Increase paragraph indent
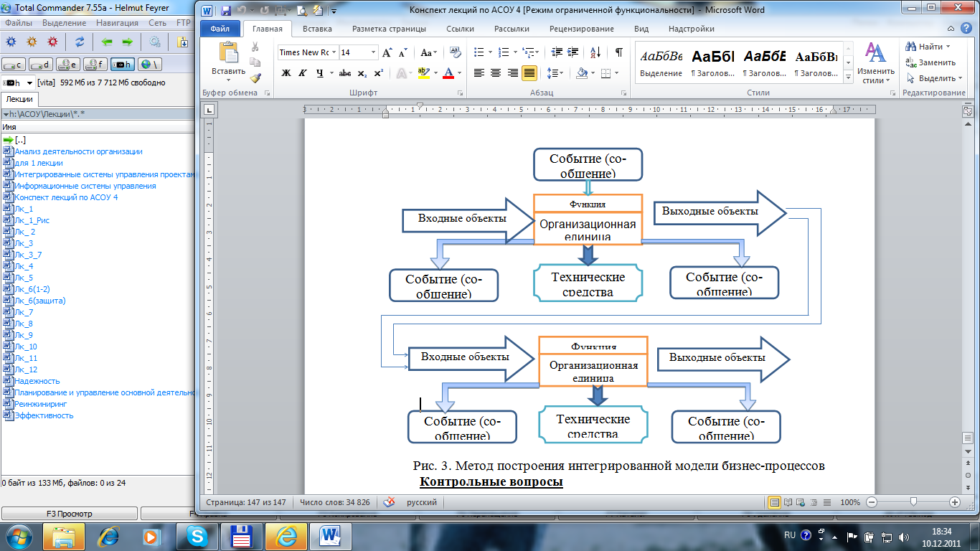Image resolution: width=980 pixels, height=551 pixels. click(573, 52)
